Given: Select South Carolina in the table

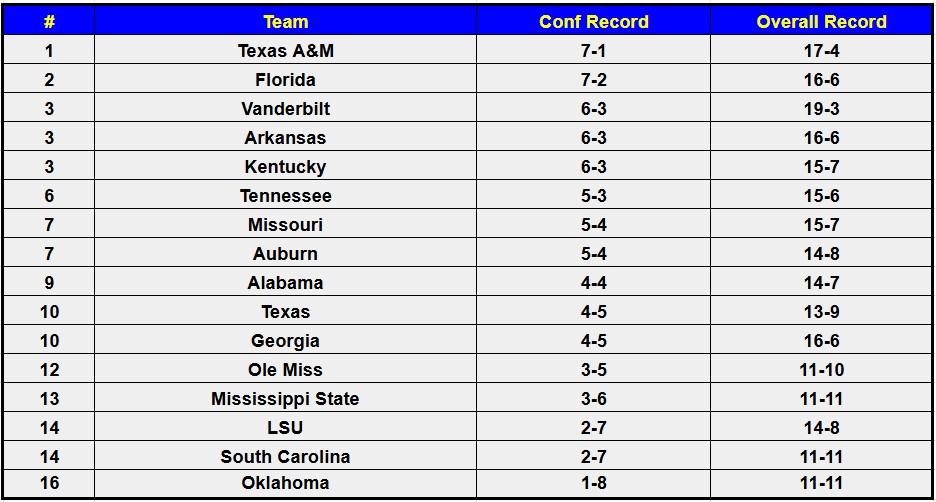Looking at the screenshot, I should point(285,457).
